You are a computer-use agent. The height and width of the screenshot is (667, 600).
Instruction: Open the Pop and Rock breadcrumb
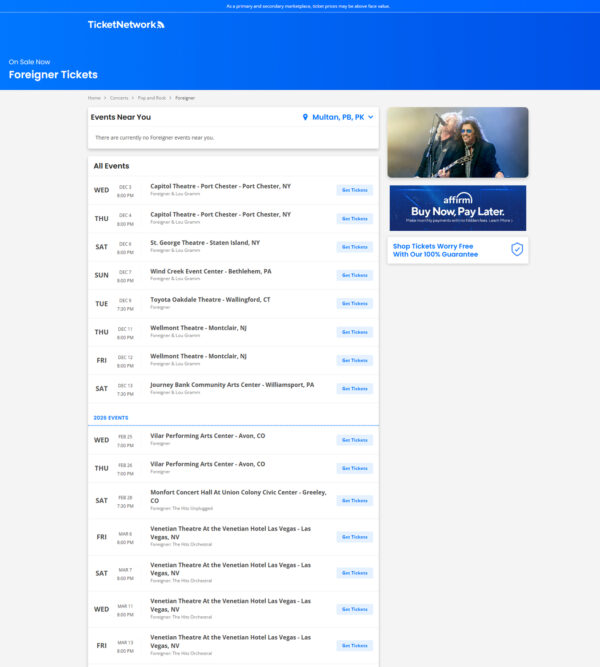151,98
